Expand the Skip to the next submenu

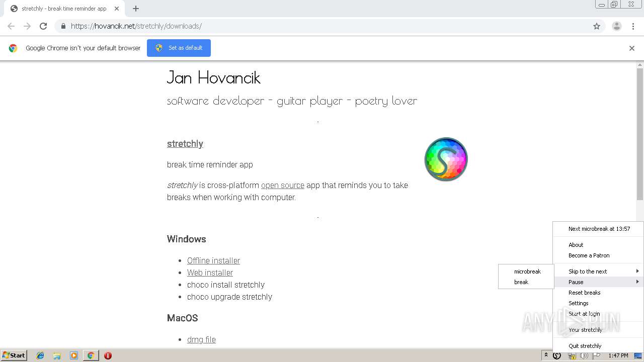pyautogui.click(x=598, y=271)
